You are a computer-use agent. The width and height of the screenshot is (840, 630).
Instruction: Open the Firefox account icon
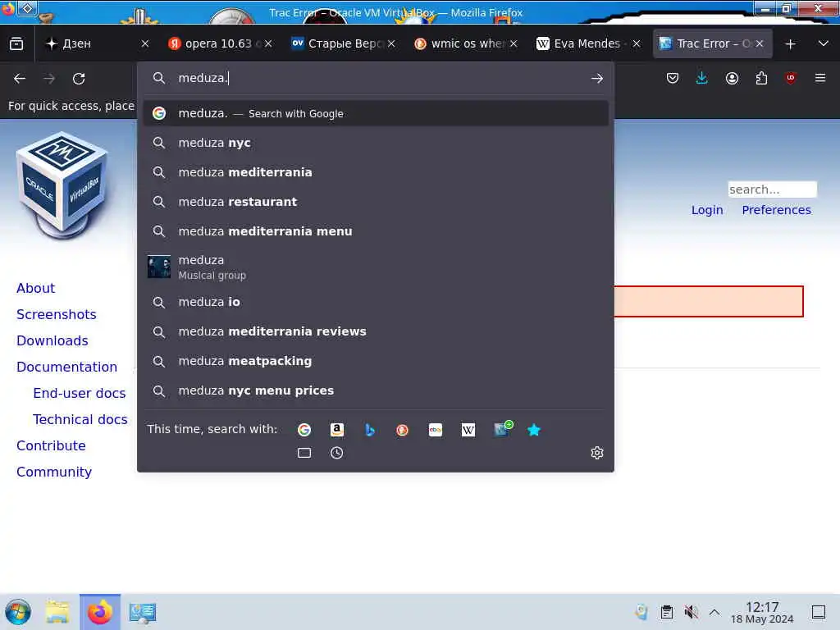click(x=732, y=78)
